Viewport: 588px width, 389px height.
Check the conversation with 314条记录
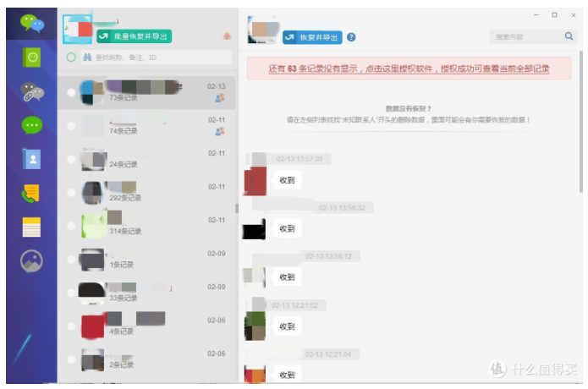[71, 226]
